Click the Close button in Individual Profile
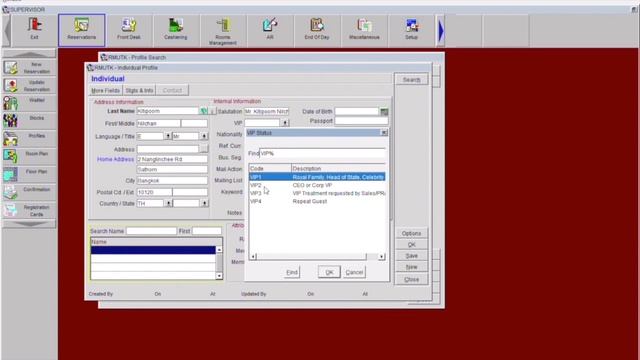This screenshot has height=360, width=640. (411, 280)
